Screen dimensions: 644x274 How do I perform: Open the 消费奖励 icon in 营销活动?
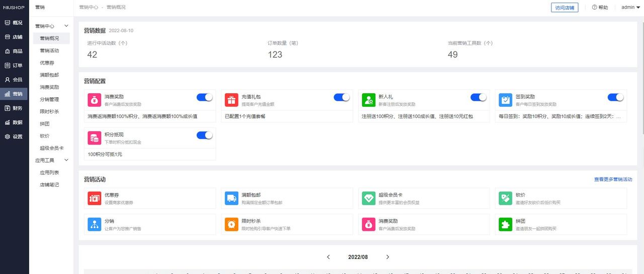[368, 224]
